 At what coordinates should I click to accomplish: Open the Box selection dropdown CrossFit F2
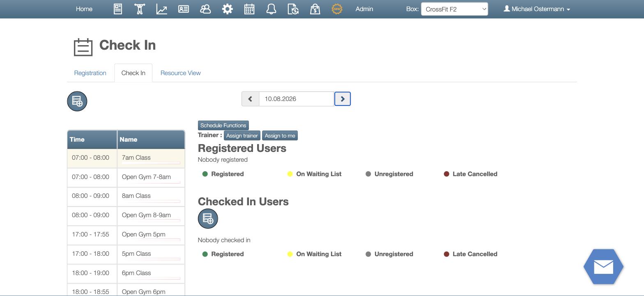pyautogui.click(x=455, y=9)
